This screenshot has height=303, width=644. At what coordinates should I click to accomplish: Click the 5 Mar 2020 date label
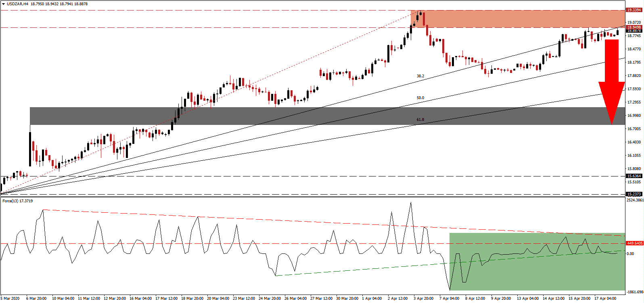(x=10, y=299)
